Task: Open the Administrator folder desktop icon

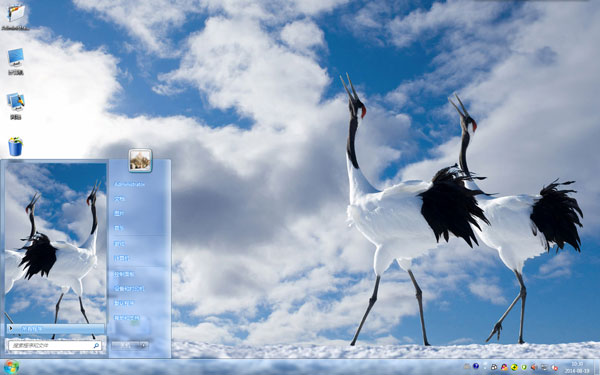Action: (x=16, y=16)
